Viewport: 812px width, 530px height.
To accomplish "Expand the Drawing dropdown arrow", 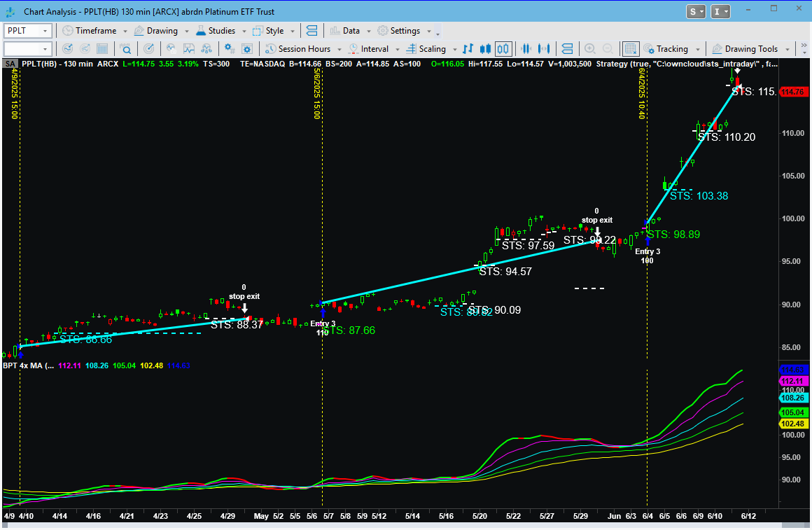I will tap(186, 31).
